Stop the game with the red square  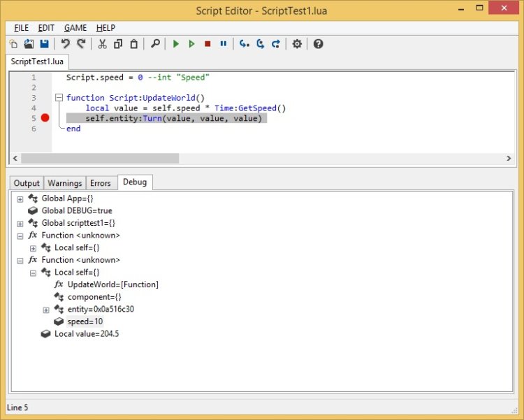coord(208,44)
